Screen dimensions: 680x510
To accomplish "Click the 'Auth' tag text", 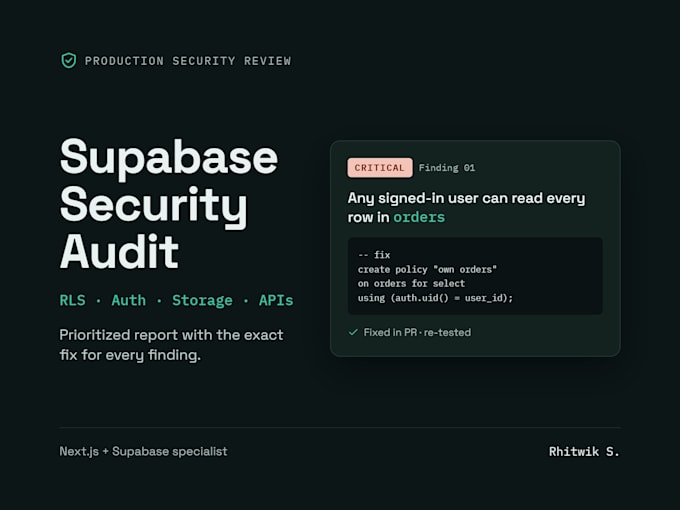I will [x=128, y=300].
